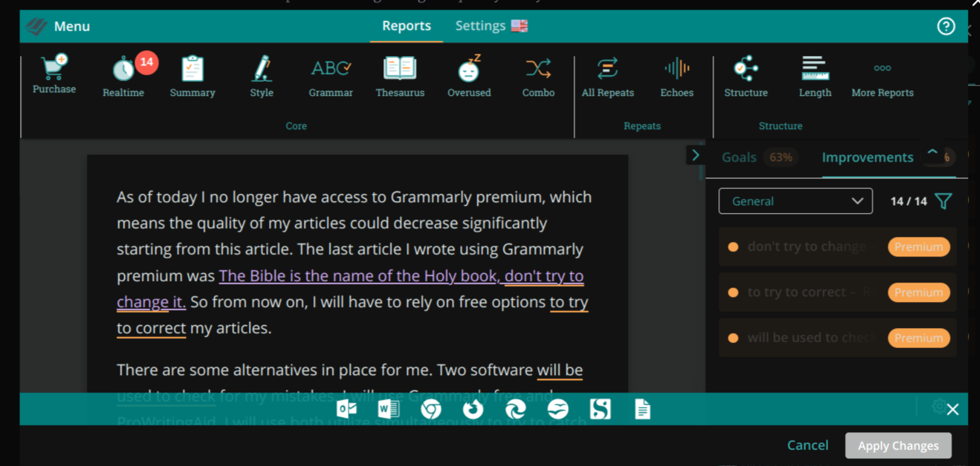Click the Word integration icon
The width and height of the screenshot is (980, 466).
pos(388,409)
